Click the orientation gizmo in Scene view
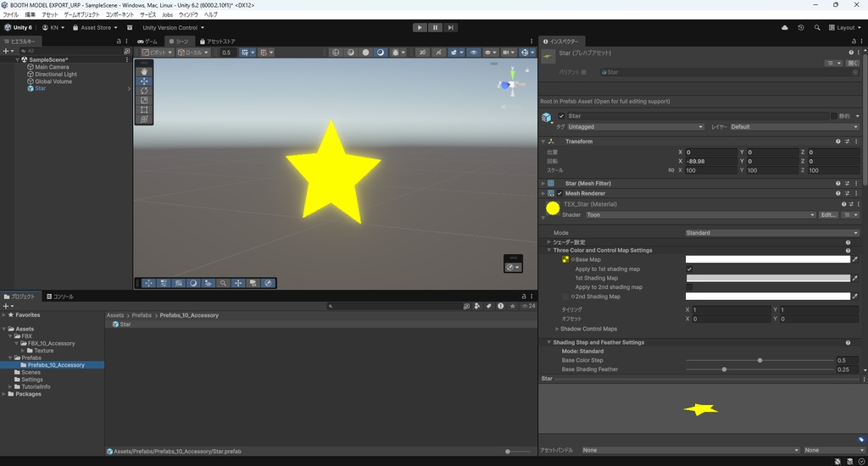 click(512, 85)
